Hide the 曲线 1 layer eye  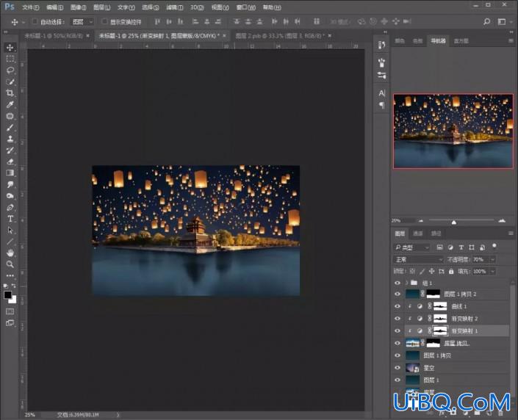tap(398, 306)
